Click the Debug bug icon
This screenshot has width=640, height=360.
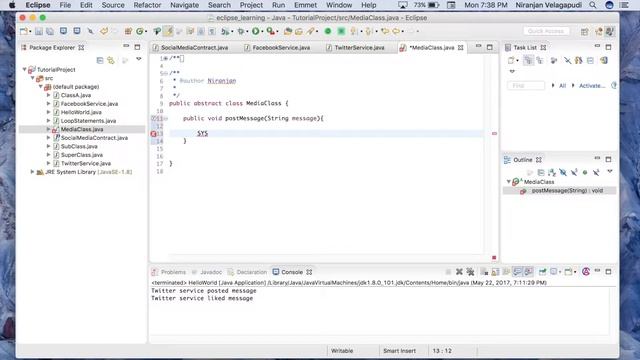coord(240,31)
